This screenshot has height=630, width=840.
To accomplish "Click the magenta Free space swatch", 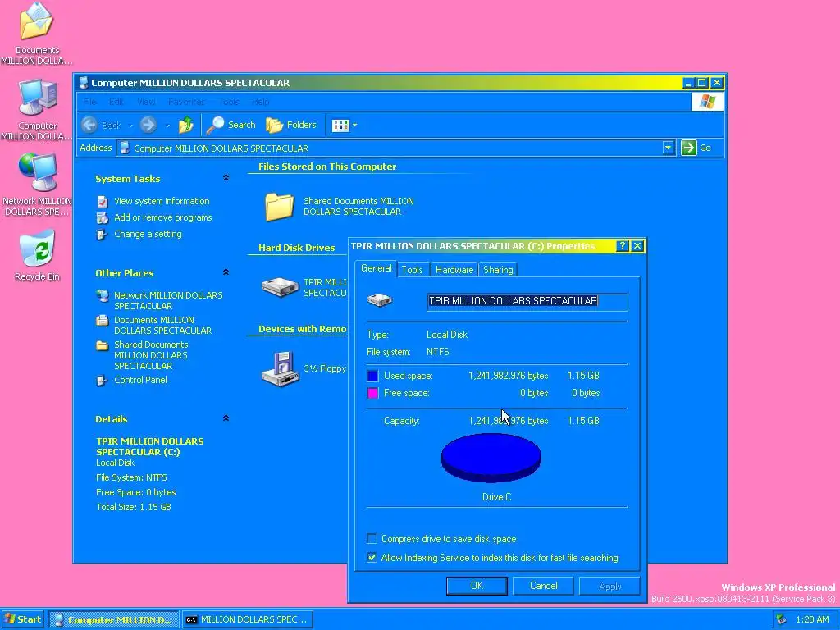I will [372, 393].
